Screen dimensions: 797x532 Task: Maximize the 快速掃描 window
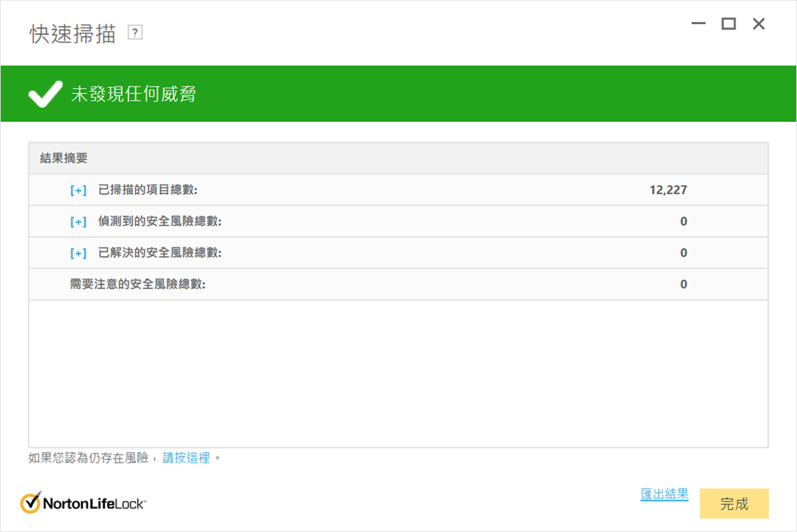(729, 24)
